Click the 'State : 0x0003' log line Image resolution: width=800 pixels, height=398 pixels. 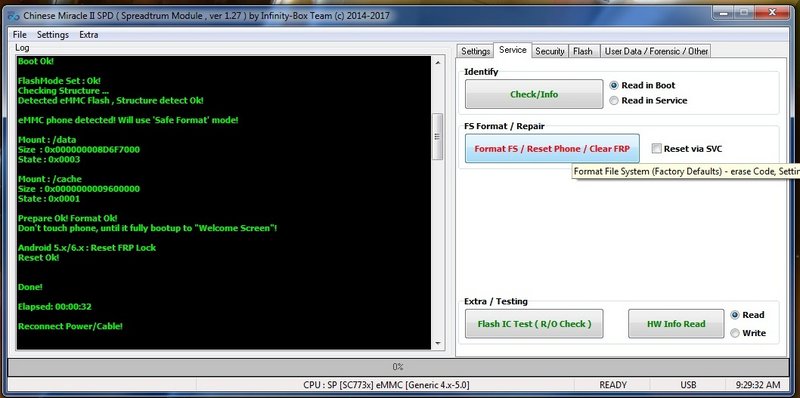[49, 159]
